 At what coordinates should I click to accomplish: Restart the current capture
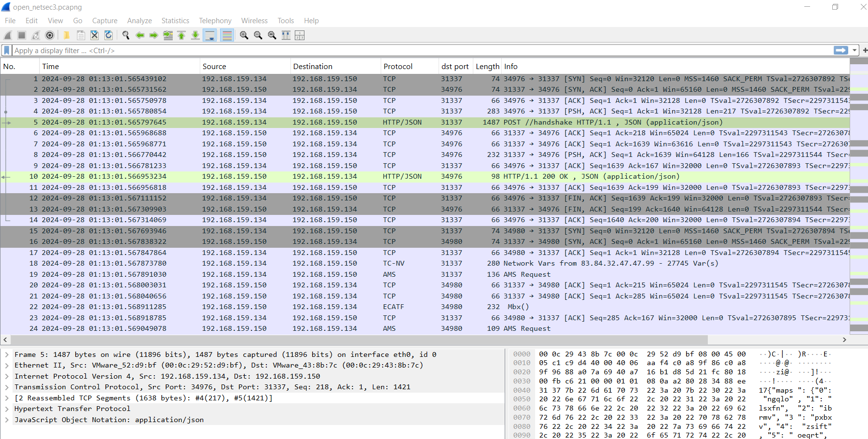(36, 35)
